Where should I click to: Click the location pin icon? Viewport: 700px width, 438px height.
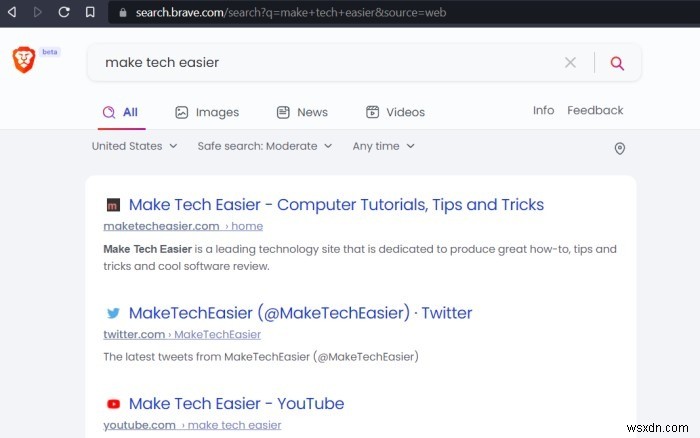point(619,148)
